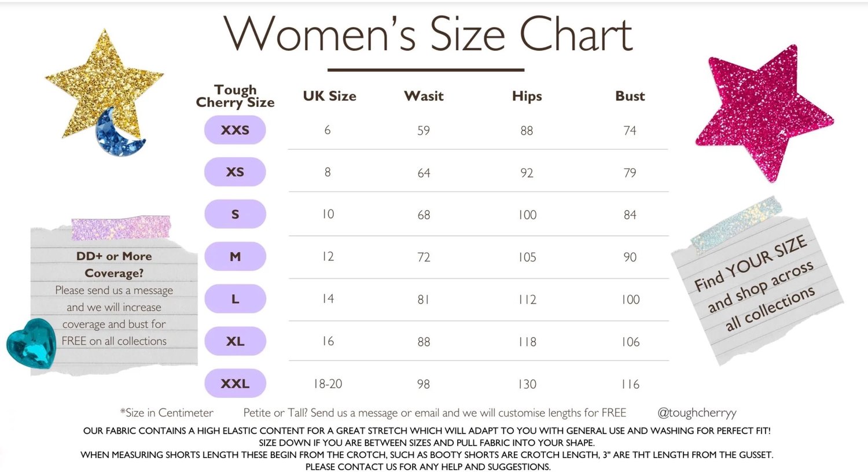Click the UK Size column header
The image size is (868, 472).
tap(329, 96)
